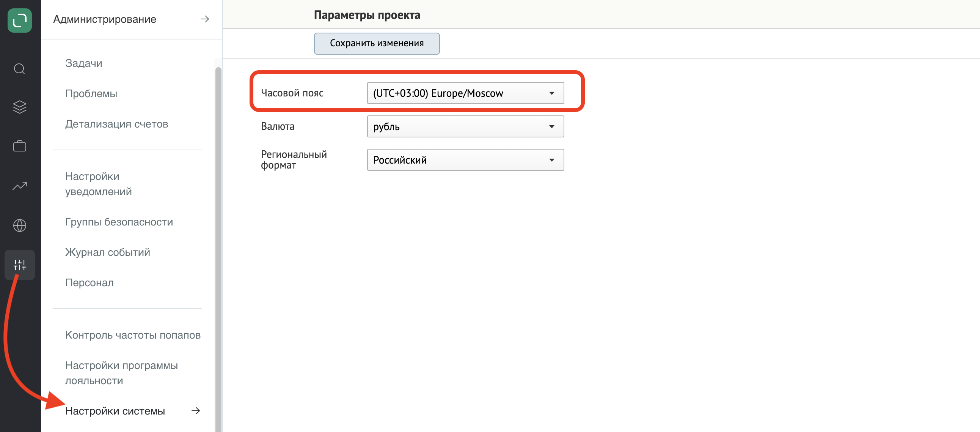Open Региональный формат dropdown
This screenshot has width=980, height=432.
pos(465,160)
